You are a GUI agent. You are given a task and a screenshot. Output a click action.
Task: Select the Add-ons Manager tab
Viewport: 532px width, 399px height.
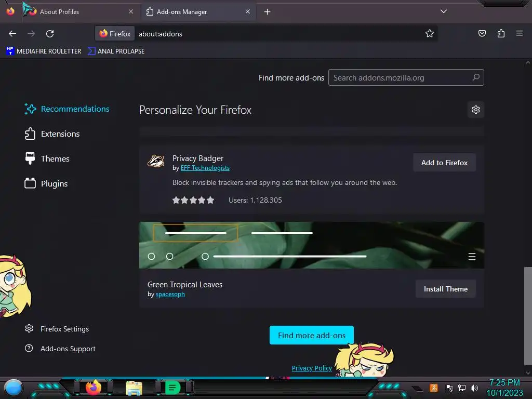[x=198, y=12]
